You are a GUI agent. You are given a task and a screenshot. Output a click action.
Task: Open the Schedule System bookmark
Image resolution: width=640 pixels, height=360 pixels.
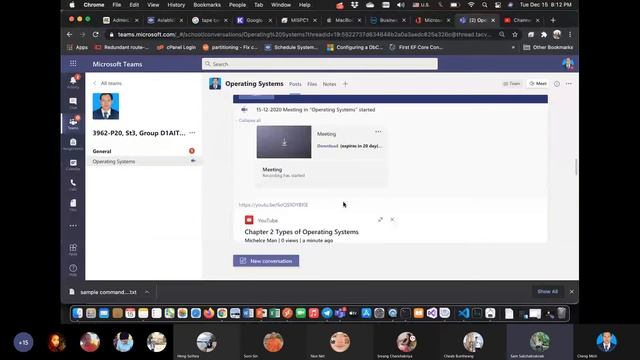tap(291, 47)
